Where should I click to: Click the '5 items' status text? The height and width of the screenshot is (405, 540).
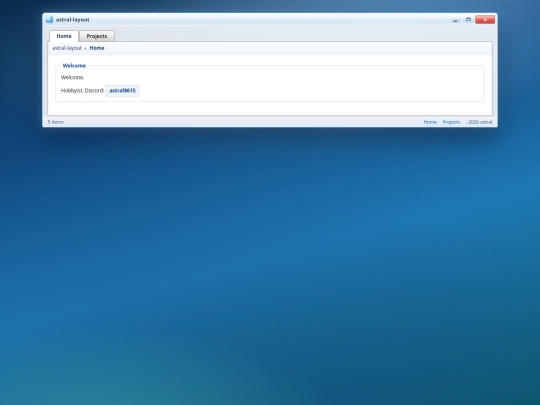(55, 122)
